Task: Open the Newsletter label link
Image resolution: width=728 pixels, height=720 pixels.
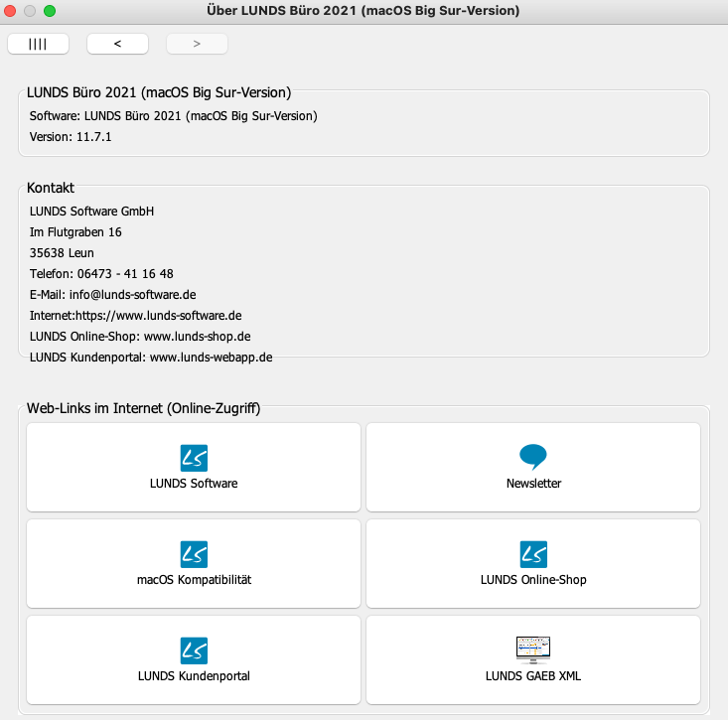Action: 533,484
